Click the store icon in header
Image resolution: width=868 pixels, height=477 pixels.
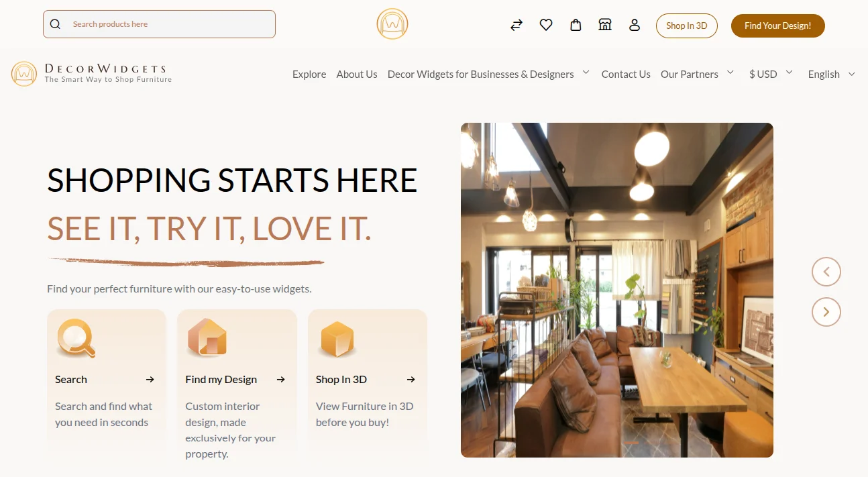tap(605, 25)
